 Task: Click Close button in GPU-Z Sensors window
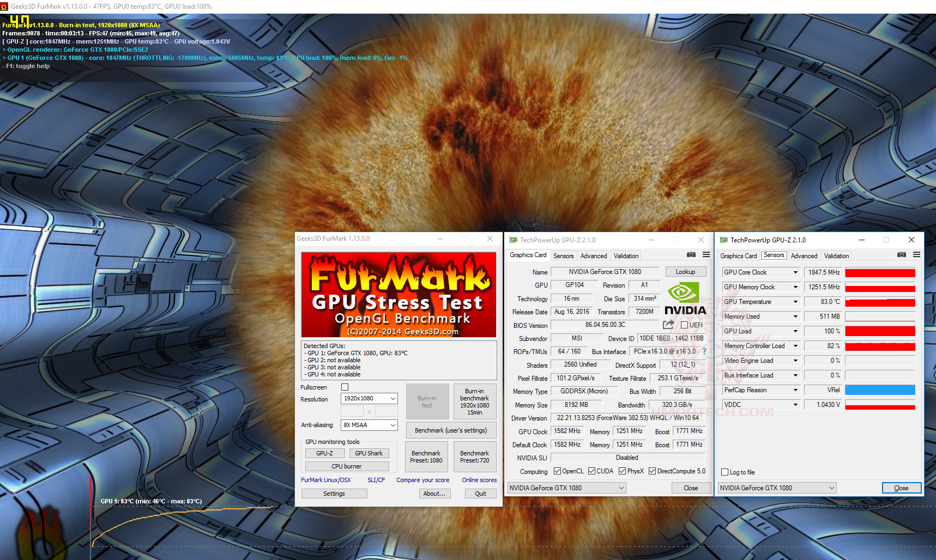(x=901, y=488)
